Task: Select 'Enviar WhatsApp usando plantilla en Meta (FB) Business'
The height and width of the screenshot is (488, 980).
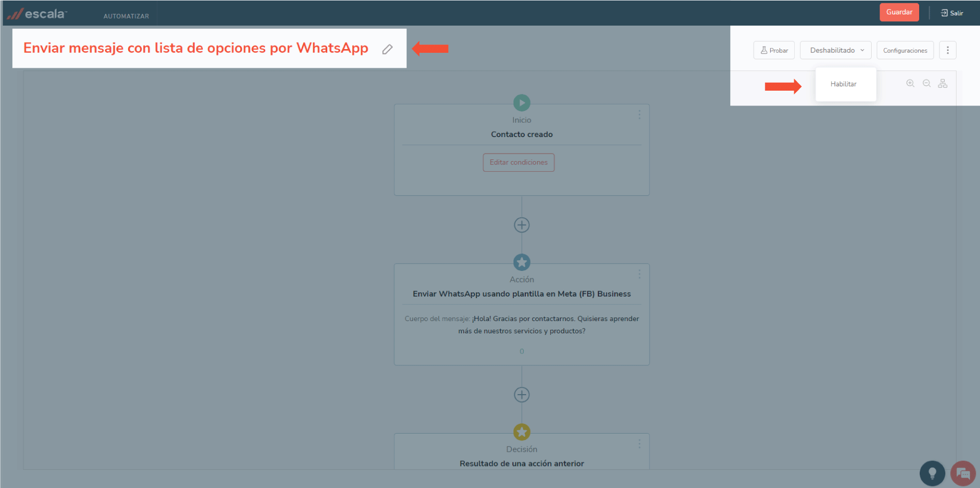Action: tap(521, 294)
